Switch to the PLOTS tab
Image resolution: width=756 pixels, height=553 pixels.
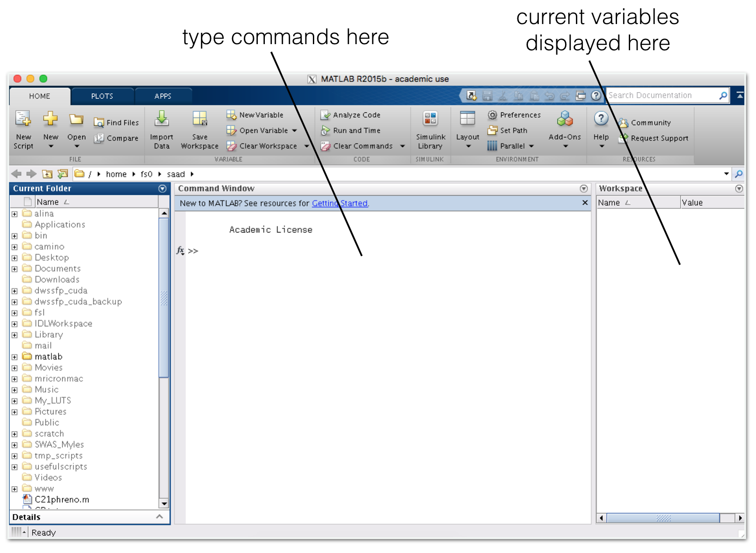[x=102, y=96]
